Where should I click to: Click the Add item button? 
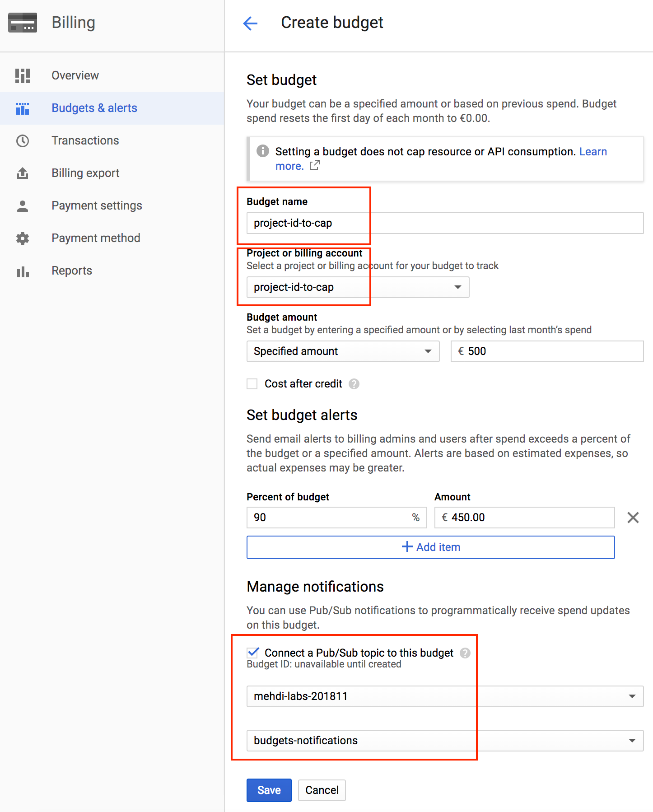430,547
